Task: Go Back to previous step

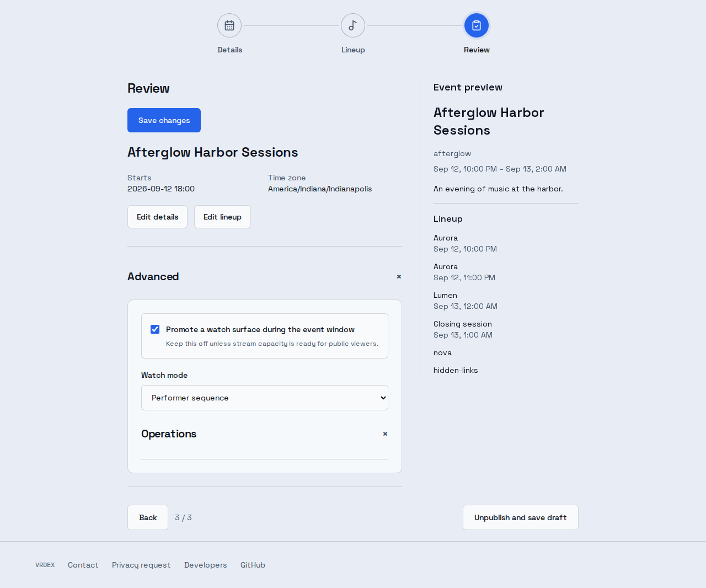Action: [x=148, y=517]
